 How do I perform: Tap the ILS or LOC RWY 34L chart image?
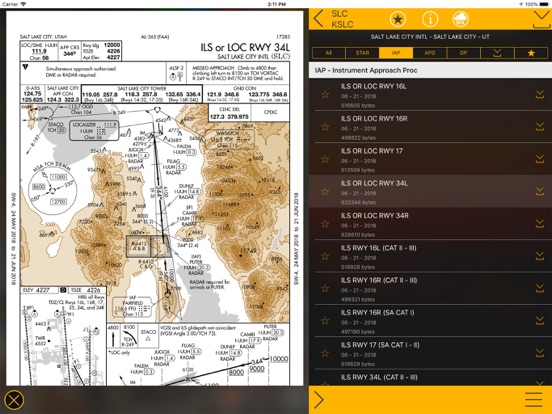click(x=155, y=198)
